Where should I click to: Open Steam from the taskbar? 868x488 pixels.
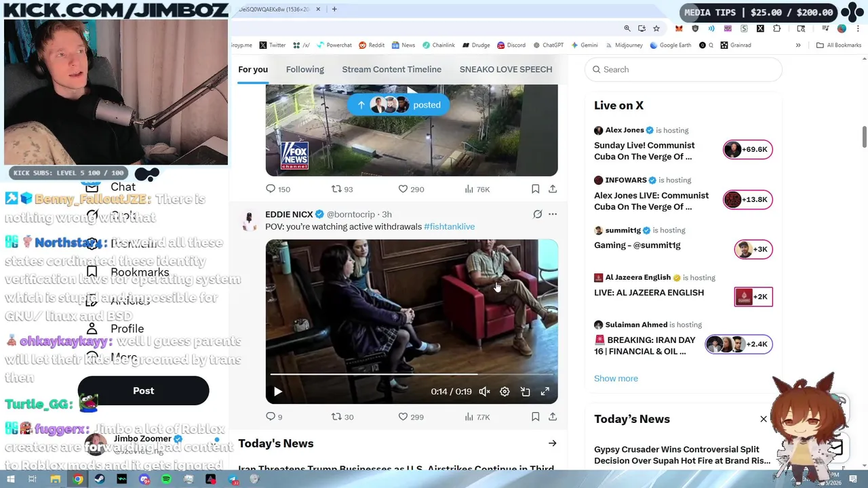[x=100, y=479]
